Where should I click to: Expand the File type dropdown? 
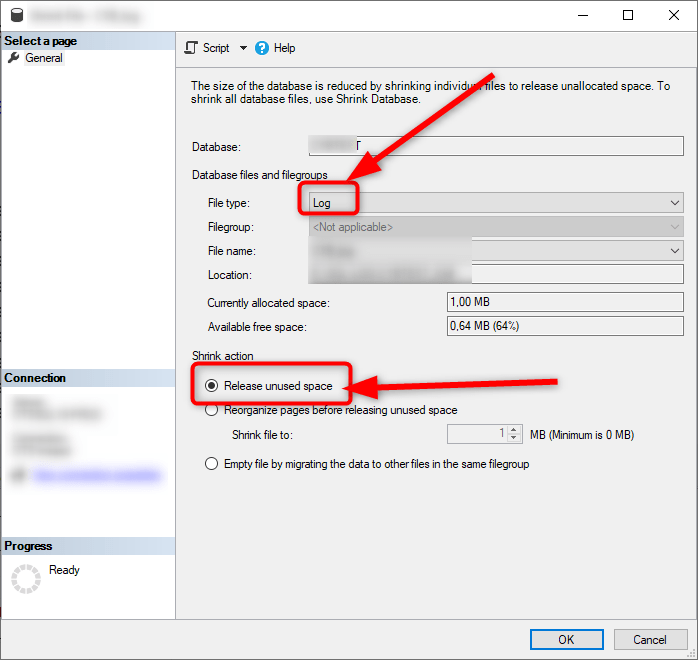[675, 203]
